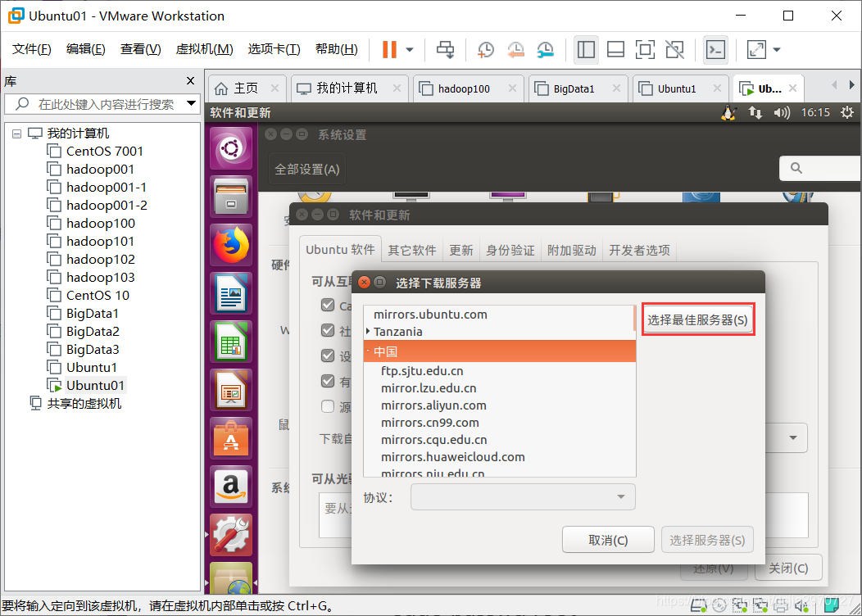Collapse the 我的计算机 tree node
The height and width of the screenshot is (616, 862).
coord(16,134)
